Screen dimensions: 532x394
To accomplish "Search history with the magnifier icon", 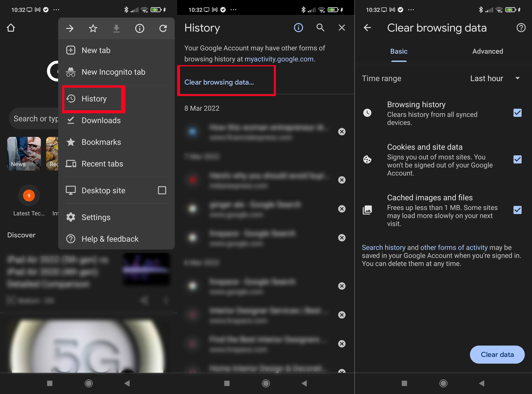I will [x=320, y=28].
